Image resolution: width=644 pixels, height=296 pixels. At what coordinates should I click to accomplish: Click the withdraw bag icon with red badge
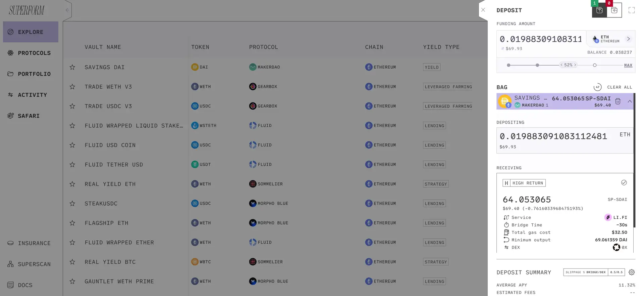point(614,10)
